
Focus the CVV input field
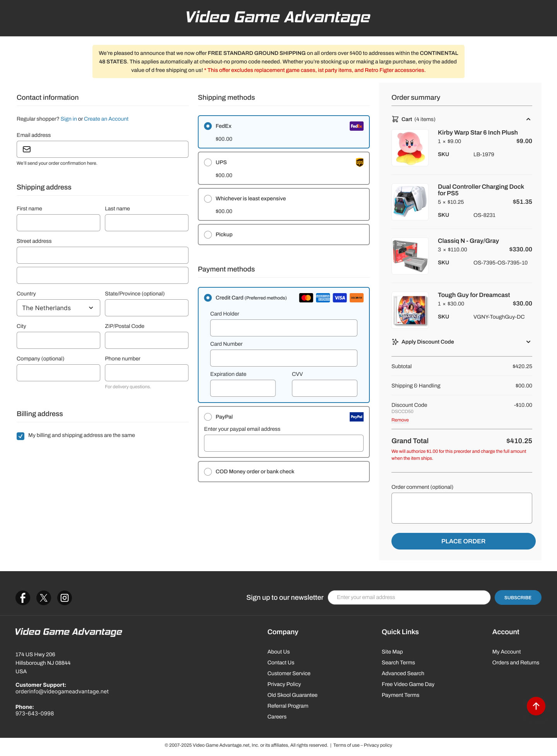pos(325,388)
